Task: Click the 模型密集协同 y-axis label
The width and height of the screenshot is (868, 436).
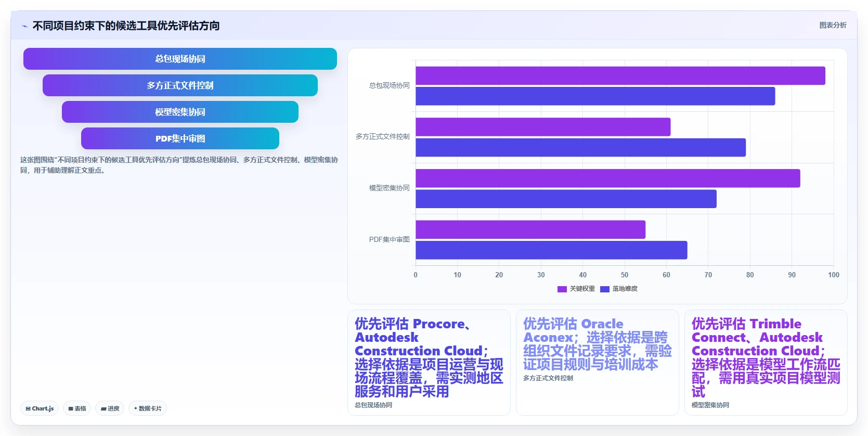Action: pos(390,188)
